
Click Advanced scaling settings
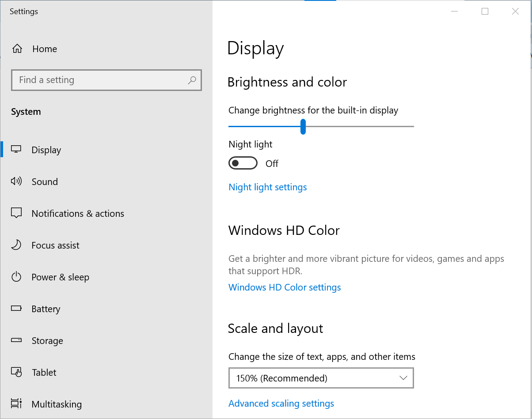(281, 403)
